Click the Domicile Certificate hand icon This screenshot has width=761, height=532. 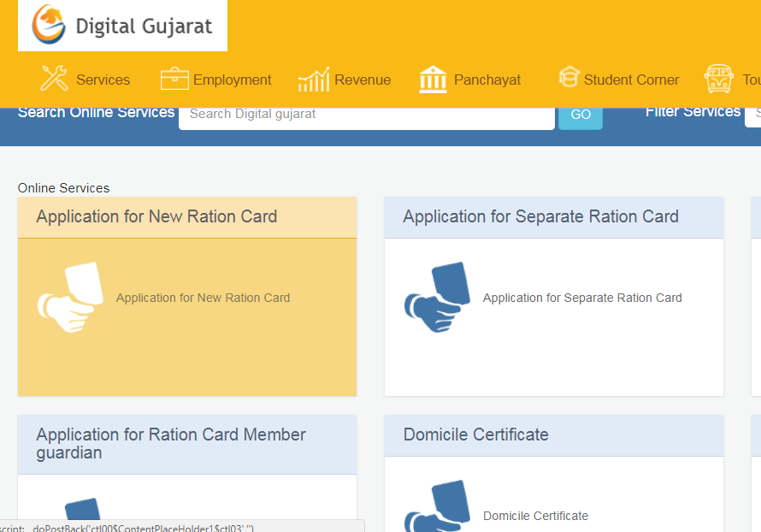437,509
